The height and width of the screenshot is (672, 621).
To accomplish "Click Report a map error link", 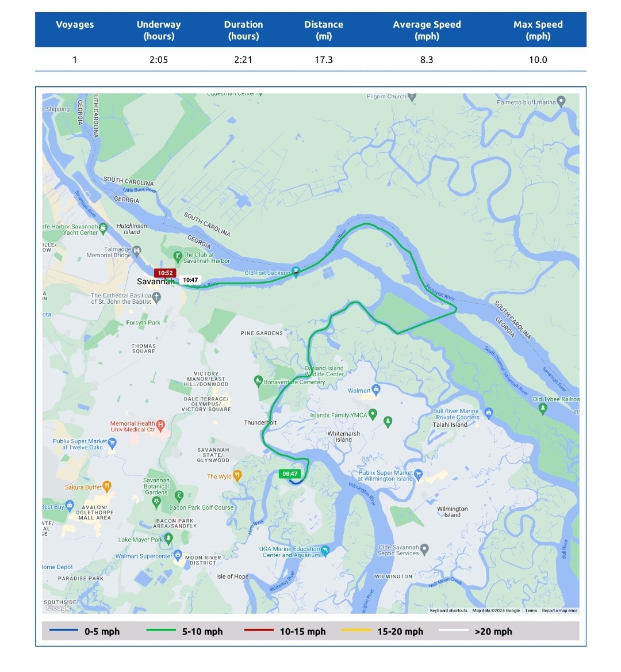I will [559, 610].
